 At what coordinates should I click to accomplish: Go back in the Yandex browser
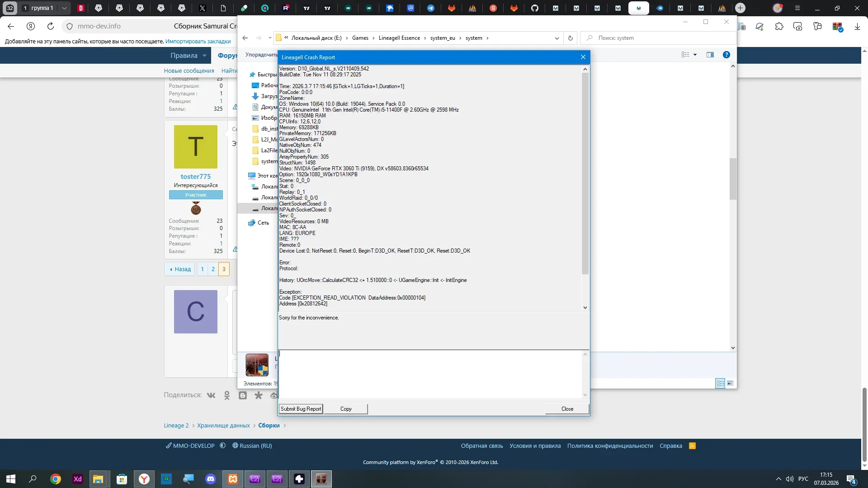[11, 26]
